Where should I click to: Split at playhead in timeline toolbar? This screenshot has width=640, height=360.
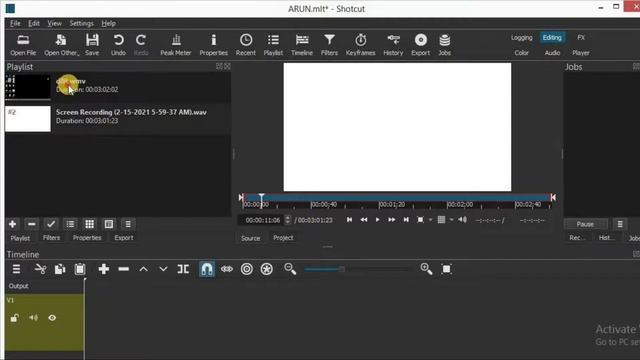click(x=183, y=269)
